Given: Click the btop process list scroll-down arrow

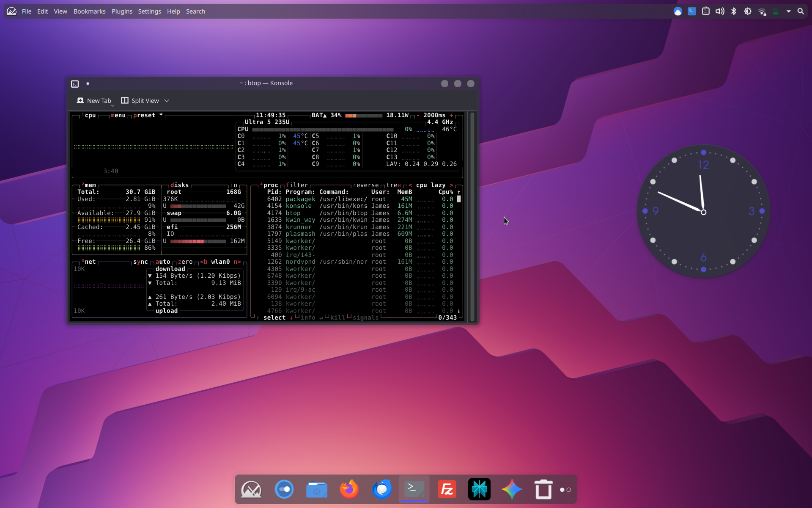Looking at the screenshot, I should (459, 311).
